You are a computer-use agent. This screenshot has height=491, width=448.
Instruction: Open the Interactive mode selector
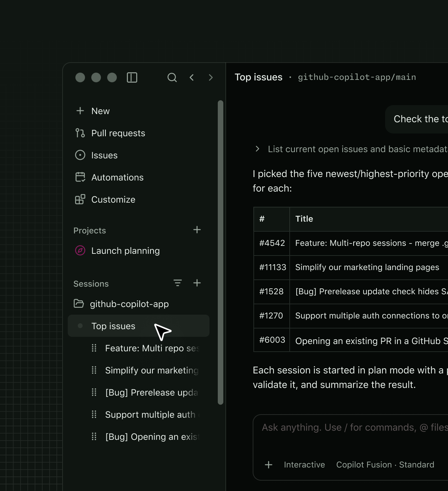click(x=304, y=465)
